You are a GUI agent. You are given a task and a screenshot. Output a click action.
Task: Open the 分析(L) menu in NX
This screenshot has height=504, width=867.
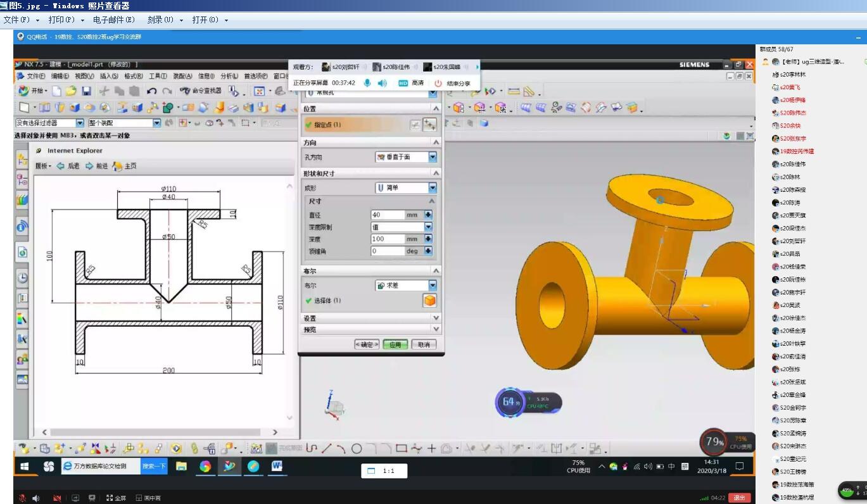[230, 76]
